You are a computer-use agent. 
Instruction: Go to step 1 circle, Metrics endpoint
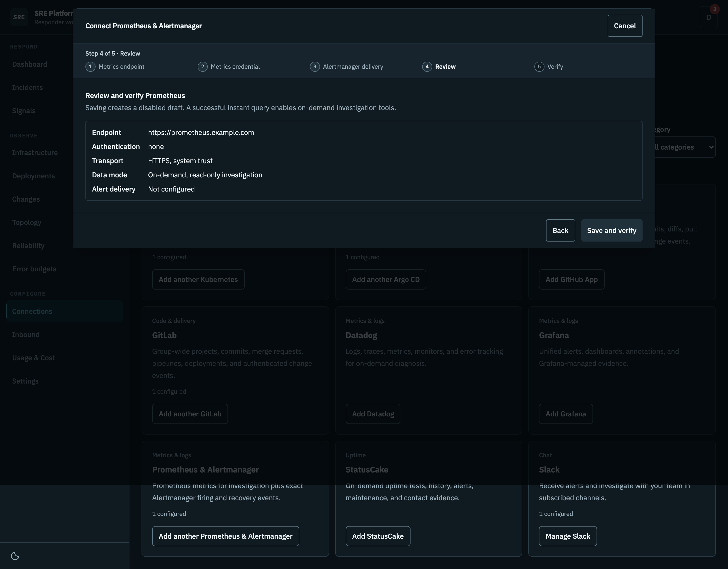tap(90, 67)
